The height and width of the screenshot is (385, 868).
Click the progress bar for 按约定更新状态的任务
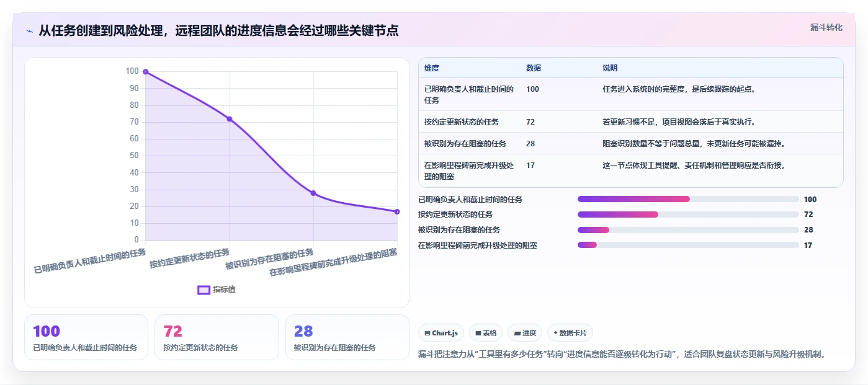point(688,215)
